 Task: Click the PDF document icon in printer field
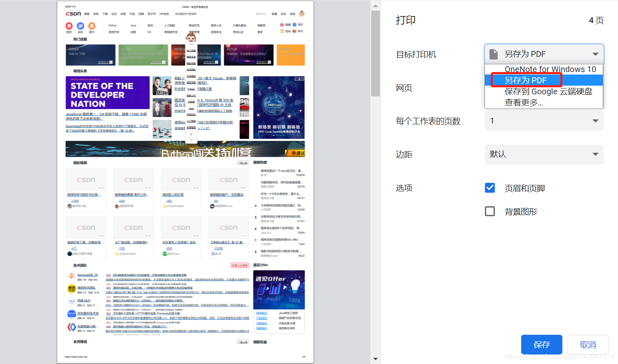click(493, 54)
